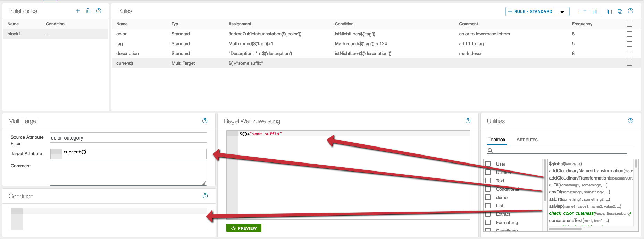Enable the Text category in Toolbox

click(x=488, y=181)
